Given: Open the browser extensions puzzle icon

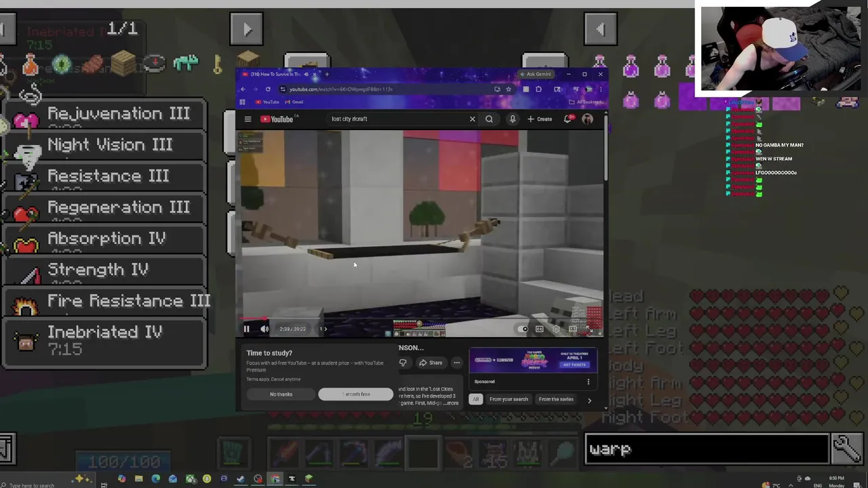Looking at the screenshot, I should (x=538, y=89).
